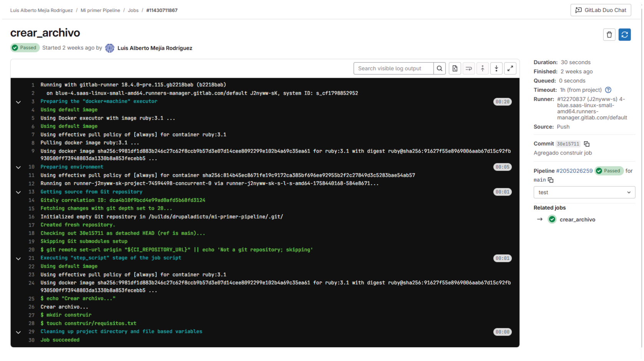Erase job log with trash icon
The image size is (644, 361).
609,35
